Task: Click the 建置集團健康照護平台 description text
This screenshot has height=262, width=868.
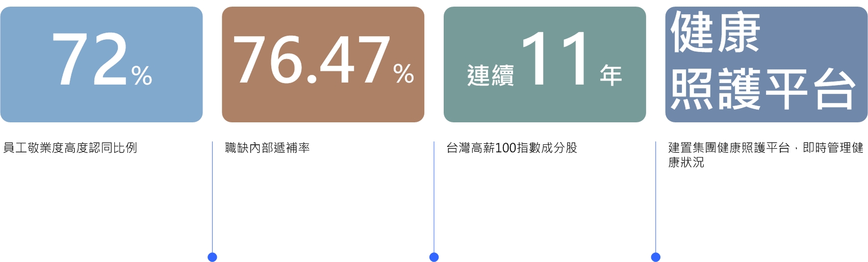Action: point(765,155)
